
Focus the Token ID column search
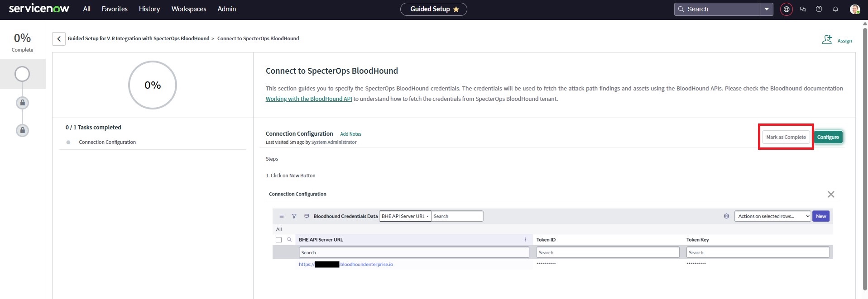pos(608,252)
